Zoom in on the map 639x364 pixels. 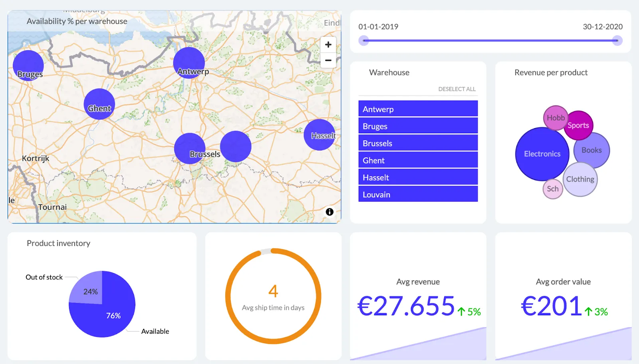tap(328, 45)
